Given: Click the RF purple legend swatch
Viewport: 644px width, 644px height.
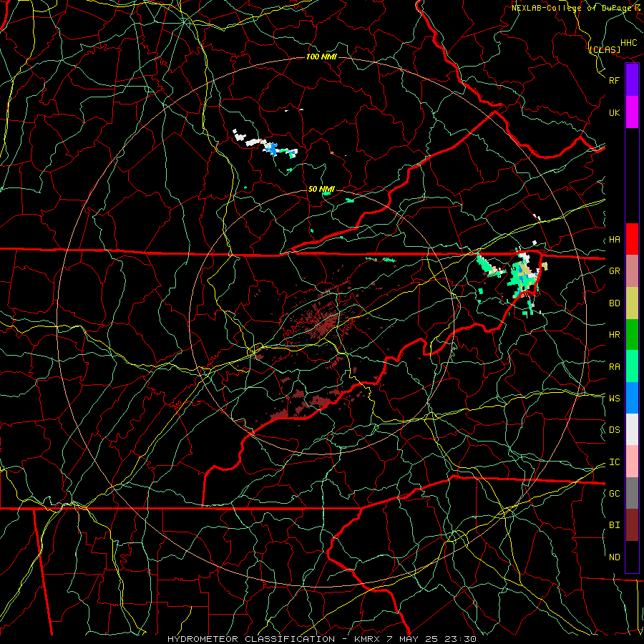Looking at the screenshot, I should click(632, 80).
